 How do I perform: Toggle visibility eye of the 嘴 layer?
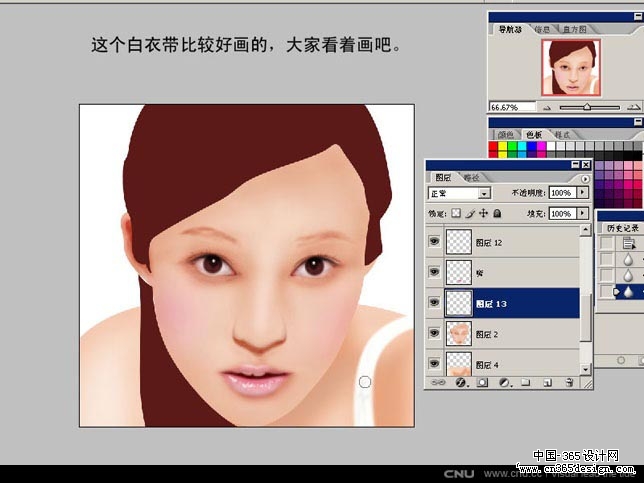(x=434, y=271)
